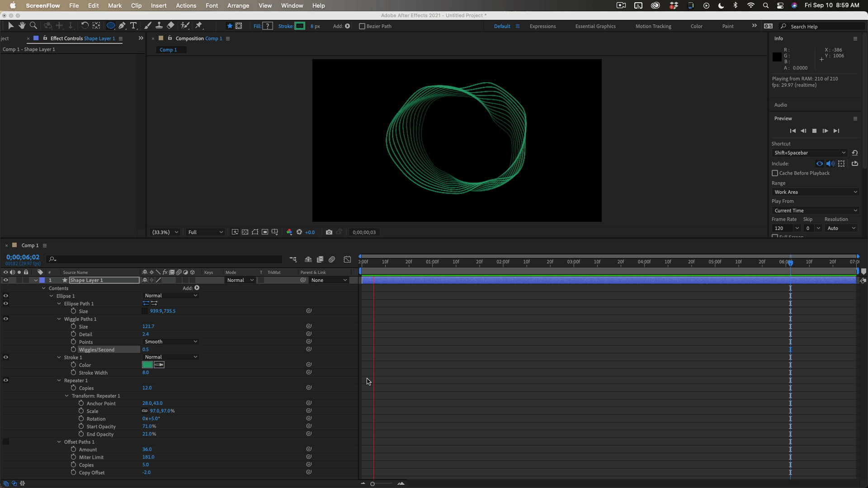Open the Arrange menu
Viewport: 868px width, 488px height.
[238, 5]
